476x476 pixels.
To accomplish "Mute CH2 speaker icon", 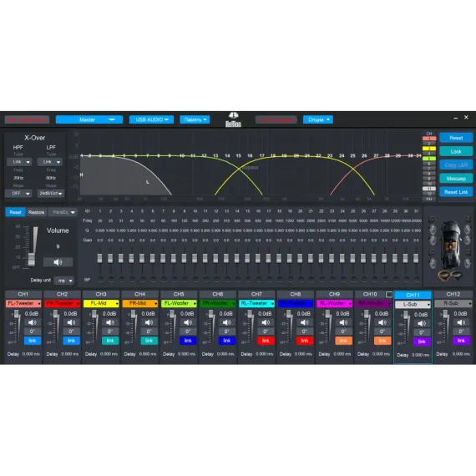I will (x=71, y=322).
